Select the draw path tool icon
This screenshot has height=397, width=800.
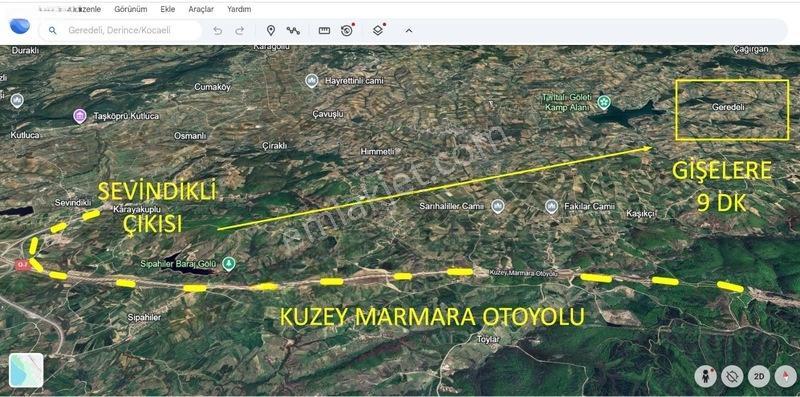(293, 31)
